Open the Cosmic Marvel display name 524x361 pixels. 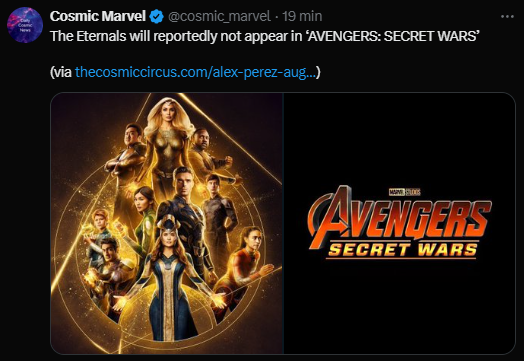coord(98,16)
